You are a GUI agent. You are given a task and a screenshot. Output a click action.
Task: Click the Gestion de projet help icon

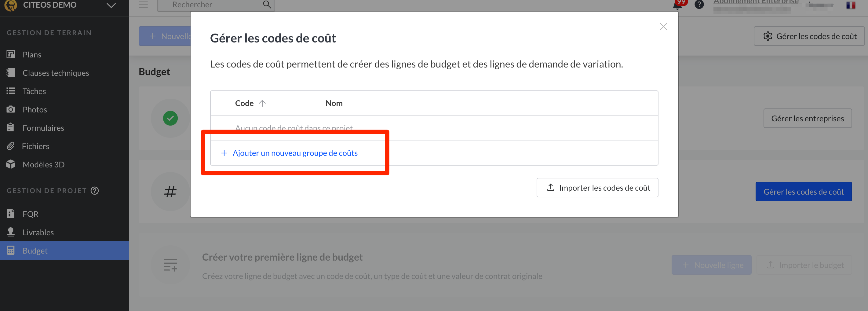pos(95,191)
